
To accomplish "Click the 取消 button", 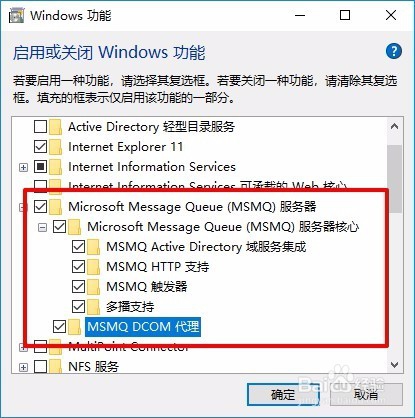I will tap(366, 395).
